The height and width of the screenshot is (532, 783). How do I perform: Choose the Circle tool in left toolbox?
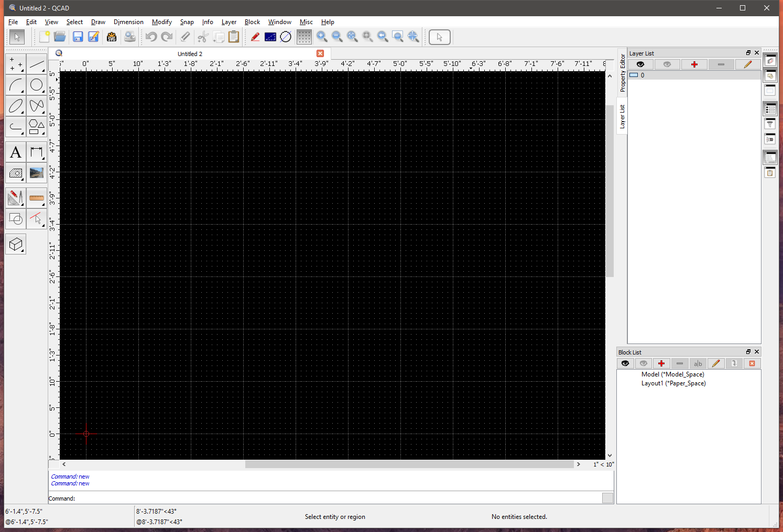[37, 85]
